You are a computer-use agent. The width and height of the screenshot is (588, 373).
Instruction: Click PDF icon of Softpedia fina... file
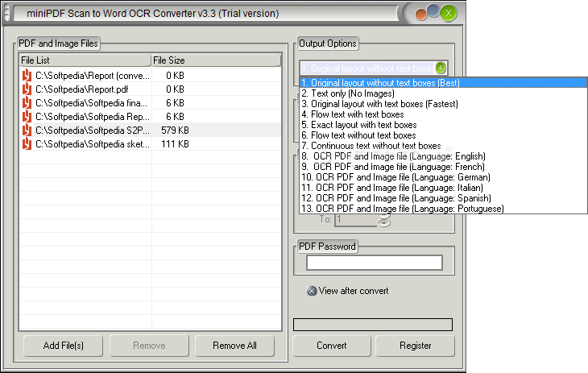[27, 103]
